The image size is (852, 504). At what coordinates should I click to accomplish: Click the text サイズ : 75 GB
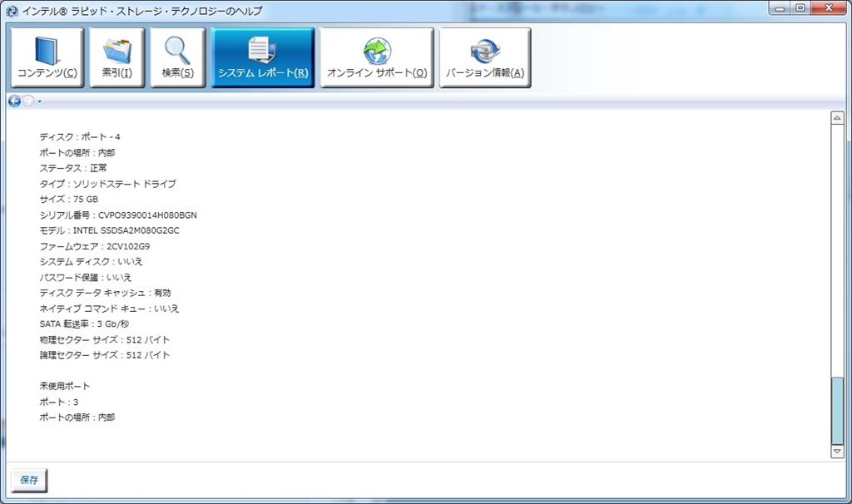pyautogui.click(x=68, y=200)
